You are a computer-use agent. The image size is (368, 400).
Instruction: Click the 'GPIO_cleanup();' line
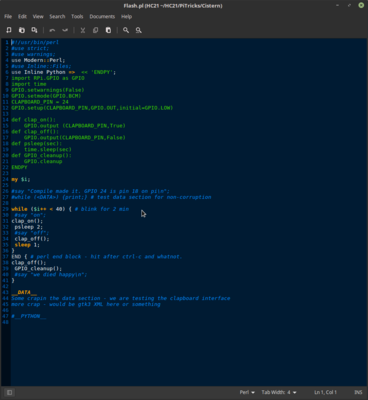[x=38, y=269]
